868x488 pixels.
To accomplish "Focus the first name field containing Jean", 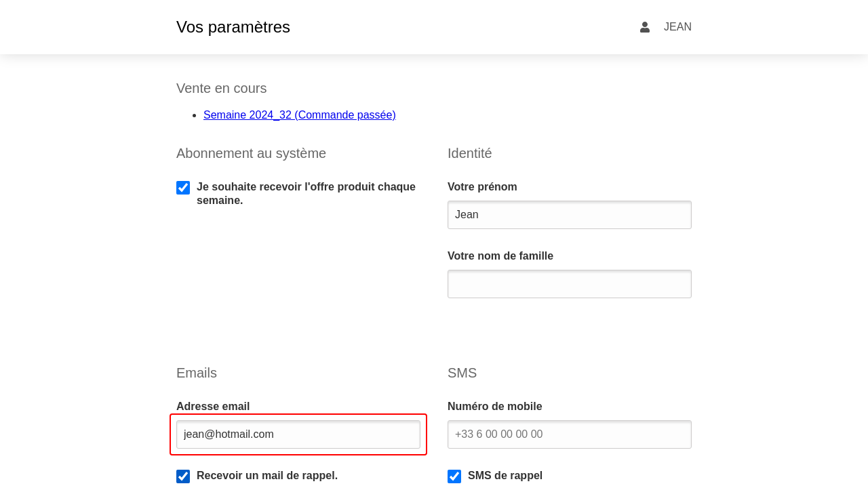I will (x=570, y=215).
